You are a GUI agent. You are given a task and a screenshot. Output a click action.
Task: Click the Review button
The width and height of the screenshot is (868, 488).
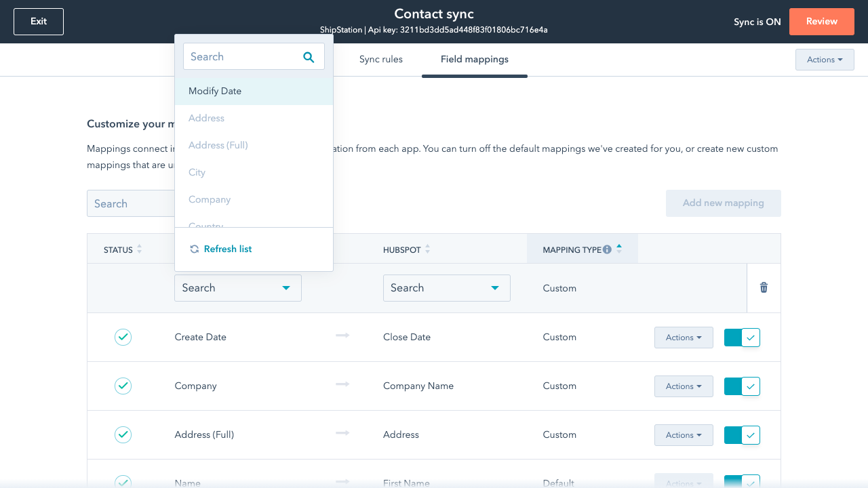coord(821,21)
